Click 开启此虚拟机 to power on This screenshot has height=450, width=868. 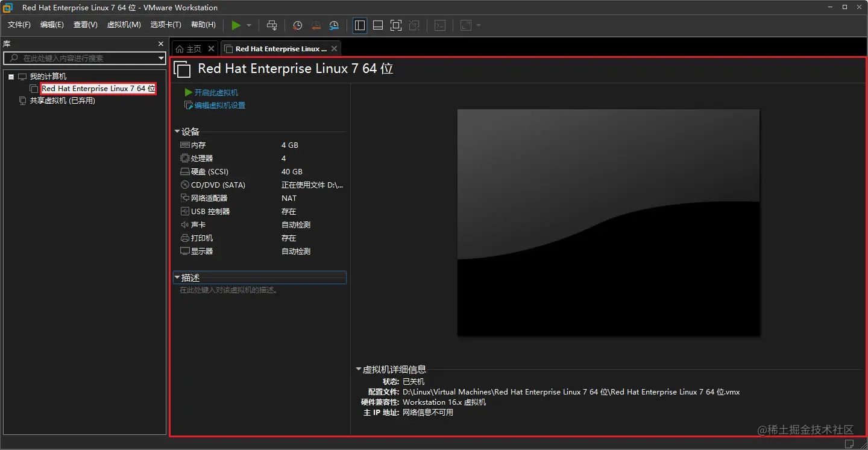tap(214, 92)
